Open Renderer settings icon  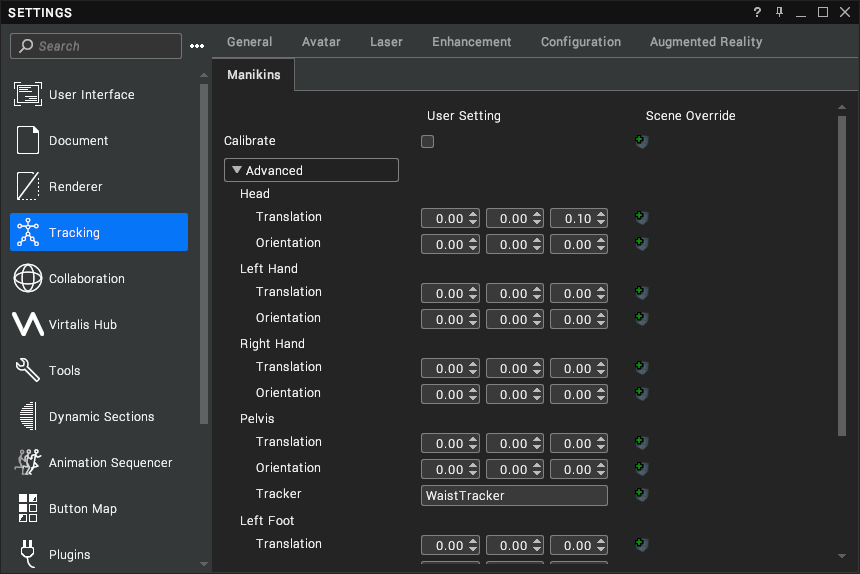(x=28, y=187)
